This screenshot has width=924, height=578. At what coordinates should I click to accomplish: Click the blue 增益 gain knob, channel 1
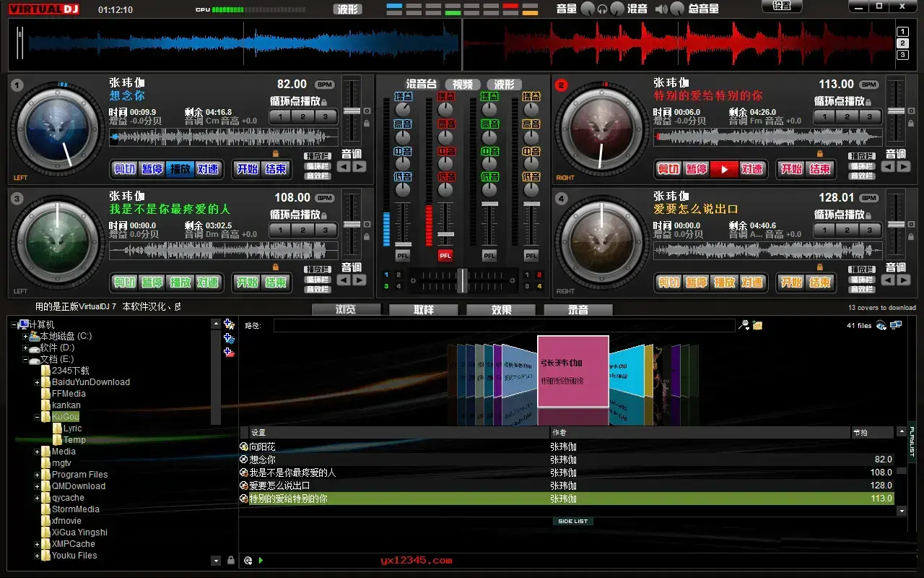[403, 108]
